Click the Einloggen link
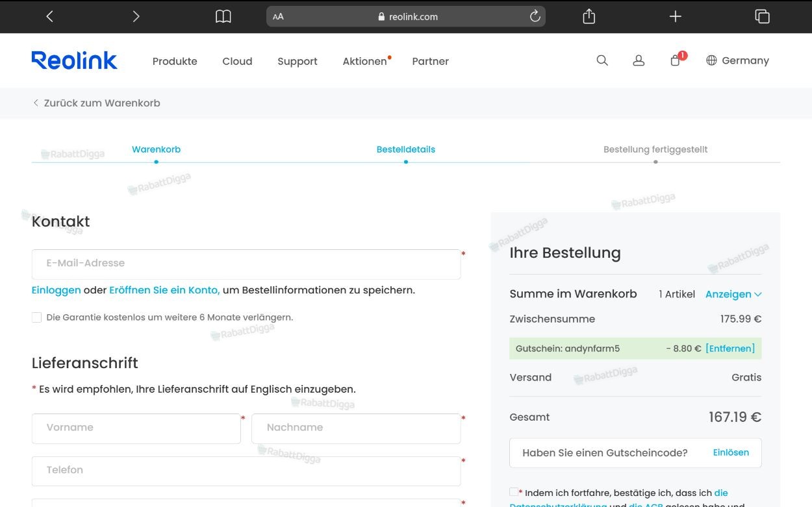Image resolution: width=812 pixels, height=507 pixels. [57, 290]
